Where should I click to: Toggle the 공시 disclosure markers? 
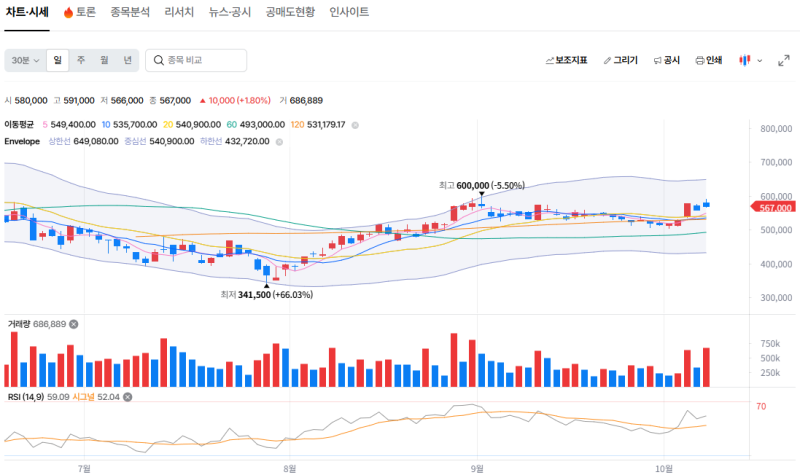[667, 60]
